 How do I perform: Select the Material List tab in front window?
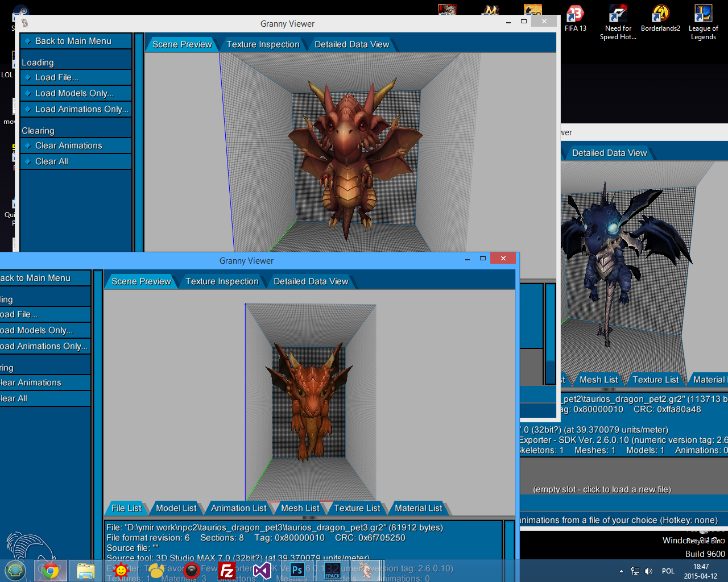[419, 508]
